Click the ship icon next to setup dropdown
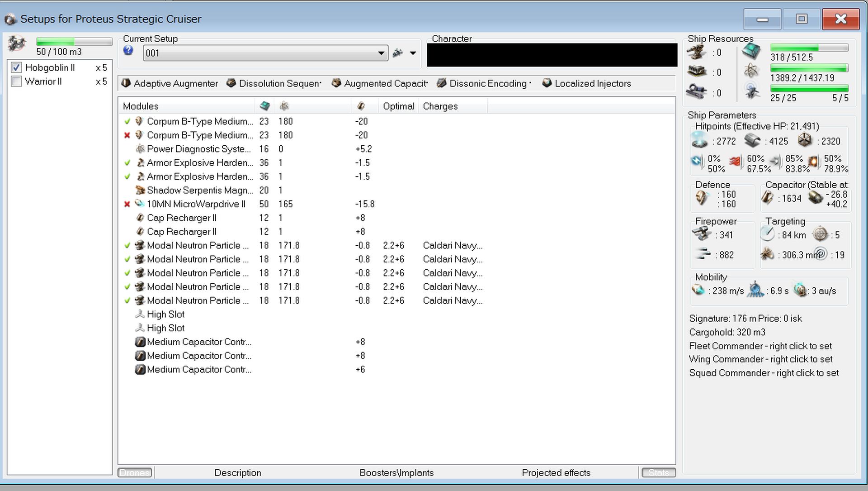 click(x=397, y=53)
